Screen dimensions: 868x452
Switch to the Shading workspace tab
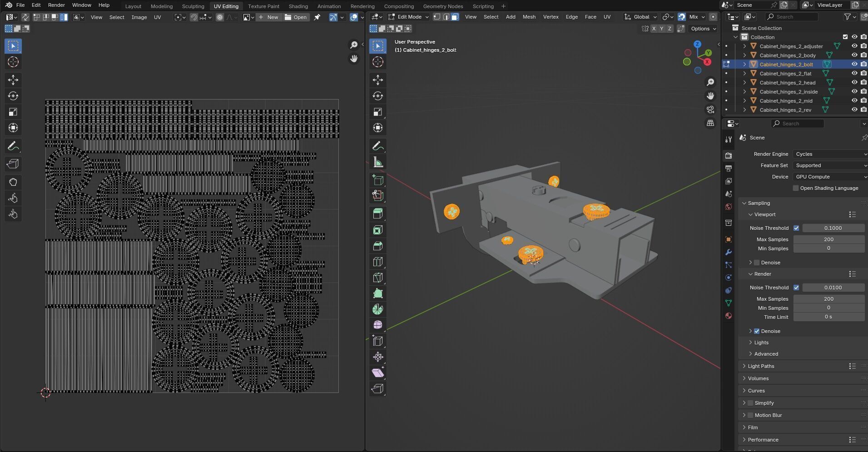click(298, 6)
